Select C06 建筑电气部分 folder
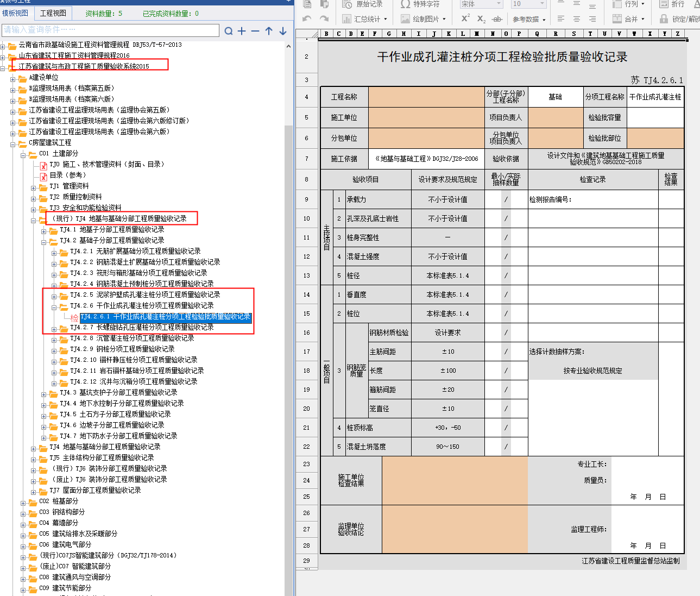Screen dimensions: 700x596 pyautogui.click(x=65, y=544)
